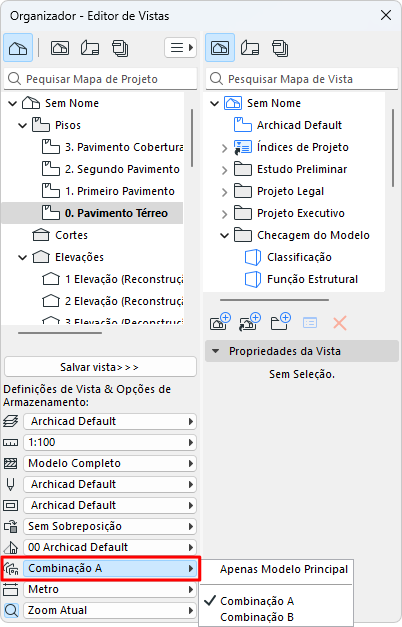This screenshot has width=402, height=627.
Task: Expand Projeto Legal folder
Action: click(x=224, y=192)
